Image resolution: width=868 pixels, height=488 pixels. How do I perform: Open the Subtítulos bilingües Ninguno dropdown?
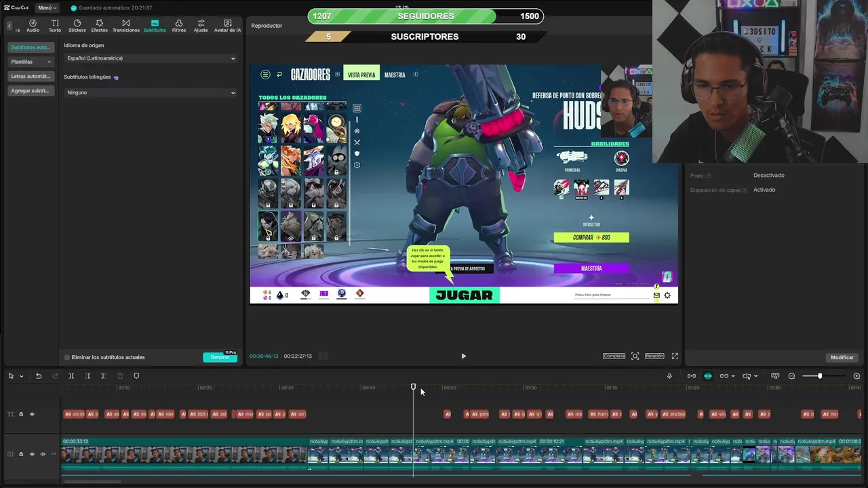(x=151, y=92)
